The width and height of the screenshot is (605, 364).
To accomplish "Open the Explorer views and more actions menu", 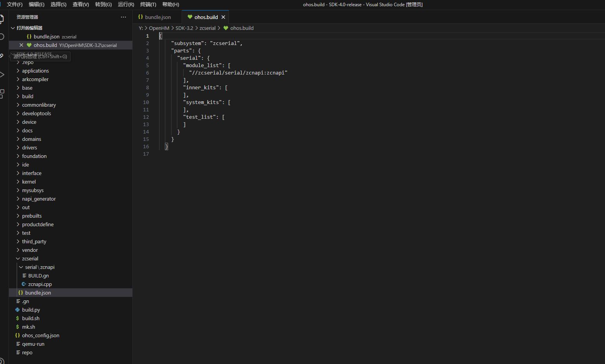I will coord(123,17).
